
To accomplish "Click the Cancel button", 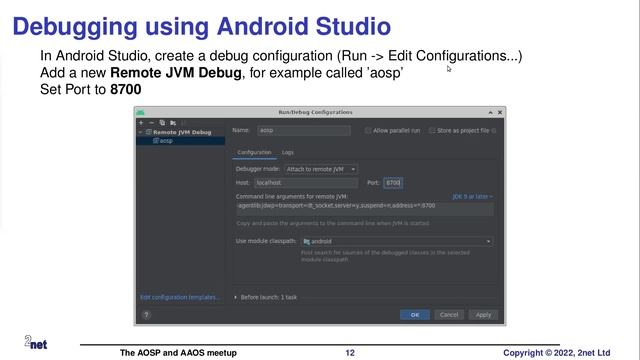I will 449,315.
